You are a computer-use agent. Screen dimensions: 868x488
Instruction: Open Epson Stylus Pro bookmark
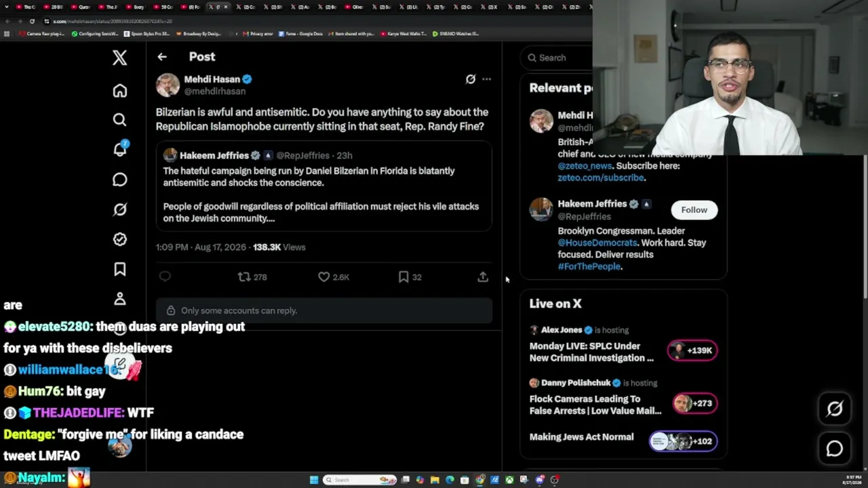(x=147, y=34)
